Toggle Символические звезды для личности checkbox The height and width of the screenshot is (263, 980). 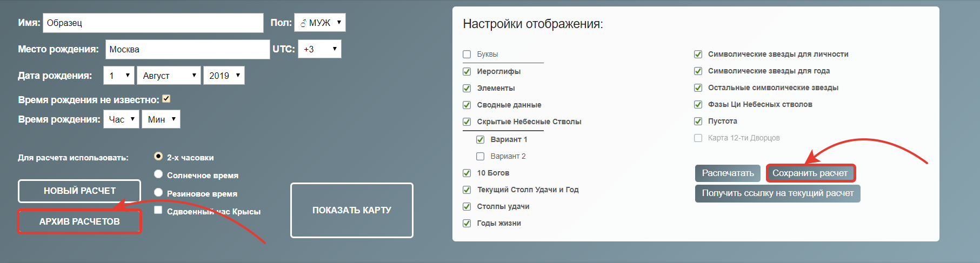tap(698, 54)
